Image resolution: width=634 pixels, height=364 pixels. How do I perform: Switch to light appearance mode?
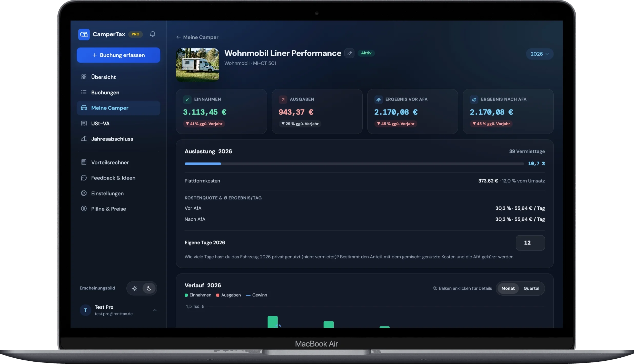click(135, 288)
